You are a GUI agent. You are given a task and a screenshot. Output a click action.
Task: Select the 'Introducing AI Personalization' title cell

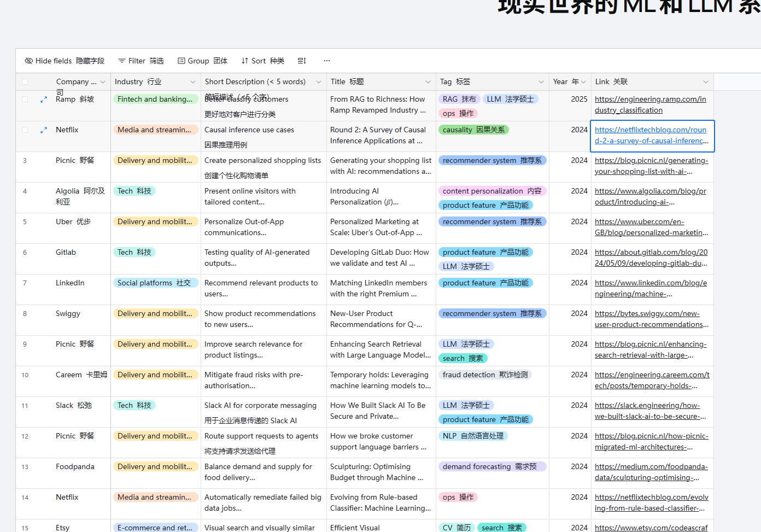click(381, 198)
